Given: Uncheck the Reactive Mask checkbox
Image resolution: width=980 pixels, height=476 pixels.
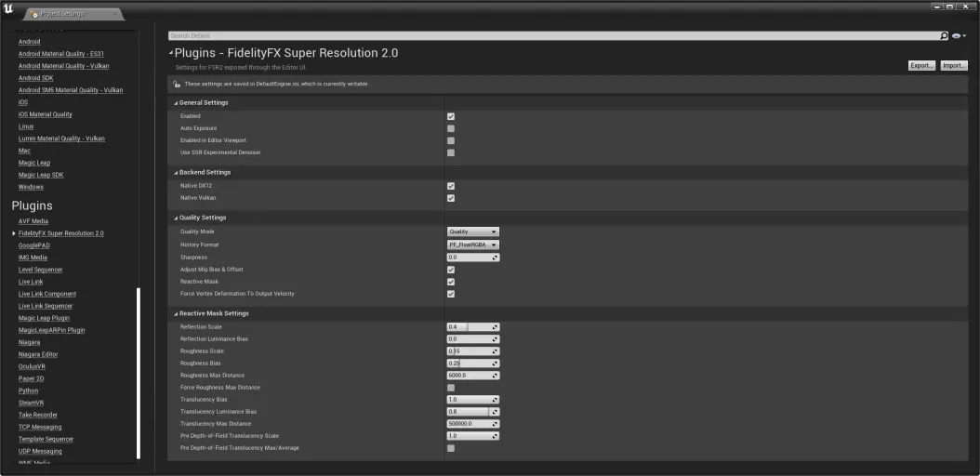Looking at the screenshot, I should [451, 282].
